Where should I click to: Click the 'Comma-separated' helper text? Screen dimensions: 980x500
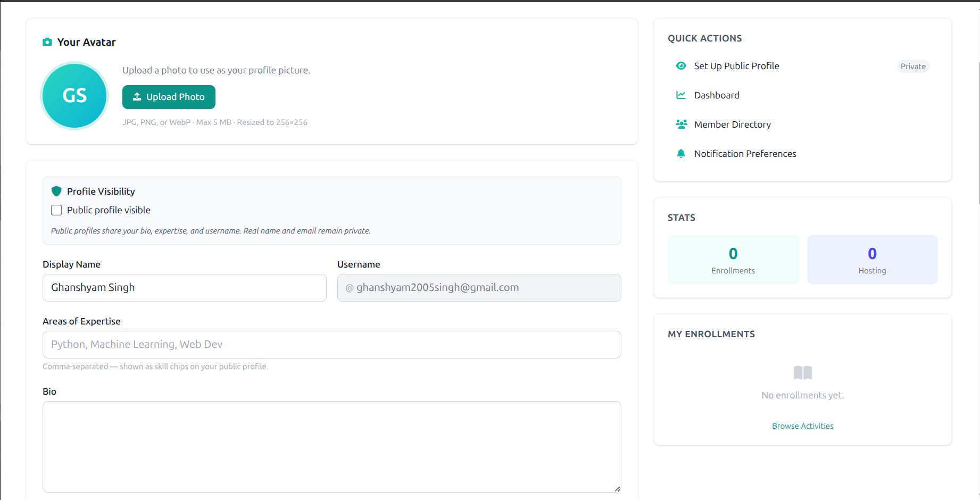155,366
